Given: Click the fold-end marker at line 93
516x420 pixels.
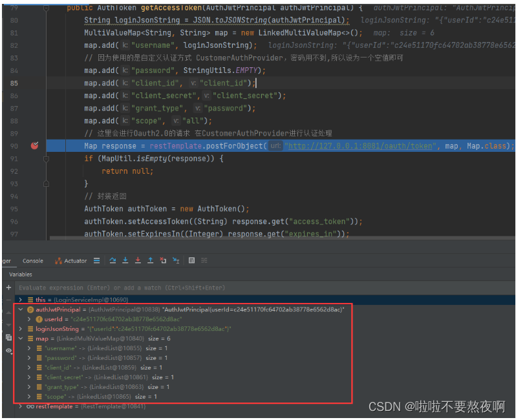Looking at the screenshot, I should click(x=46, y=184).
